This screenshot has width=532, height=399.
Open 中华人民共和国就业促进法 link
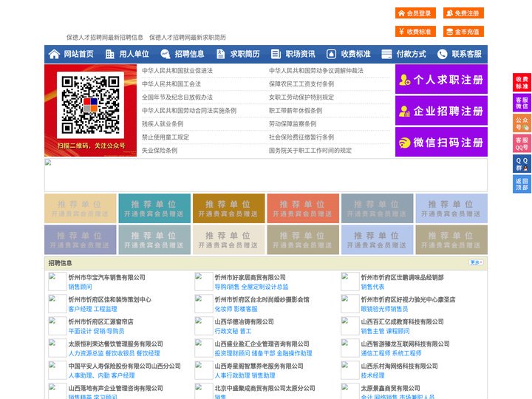point(177,71)
